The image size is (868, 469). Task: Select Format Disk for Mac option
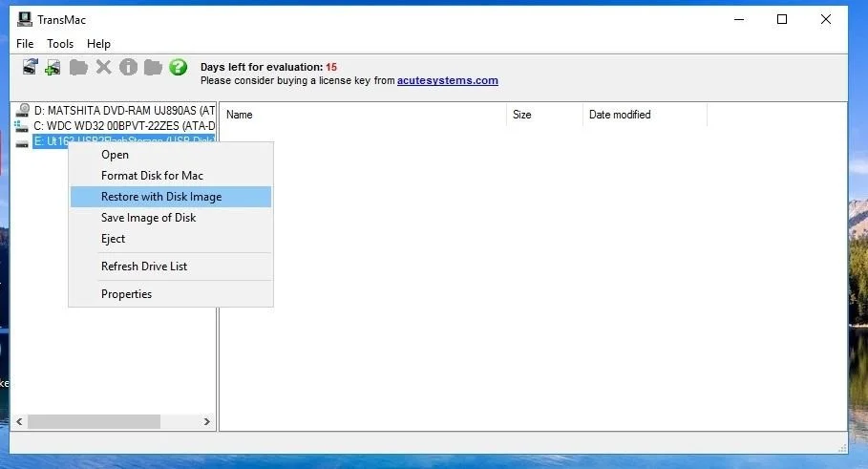pos(152,176)
